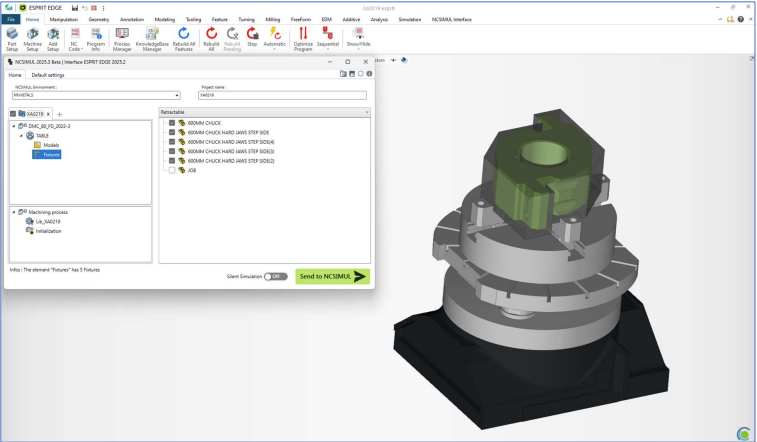Add a new tab with the plus button
757x442 pixels.
59,114
